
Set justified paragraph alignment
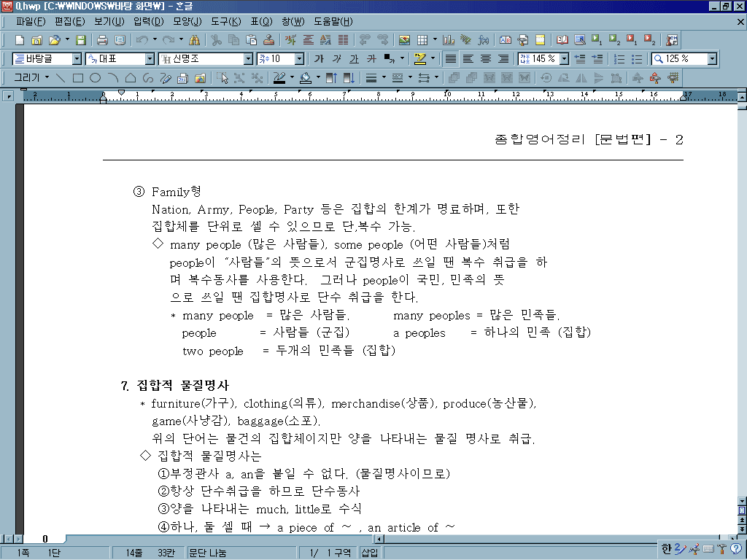(450, 58)
